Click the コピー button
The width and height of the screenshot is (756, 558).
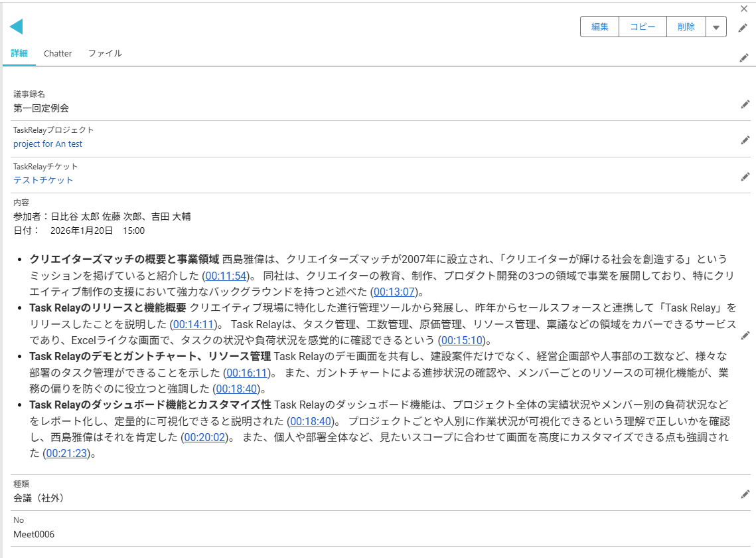643,27
